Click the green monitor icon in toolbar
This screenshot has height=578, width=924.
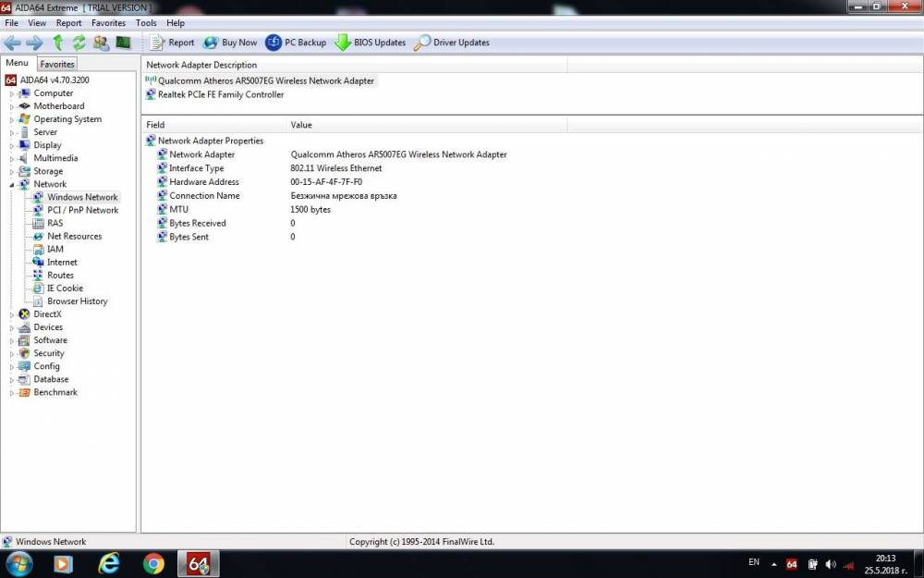tap(123, 43)
